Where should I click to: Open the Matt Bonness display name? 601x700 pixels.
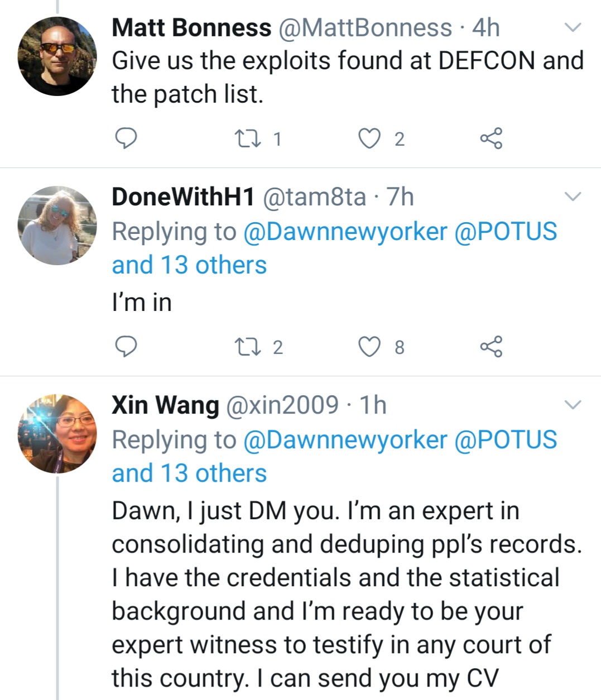click(x=191, y=27)
